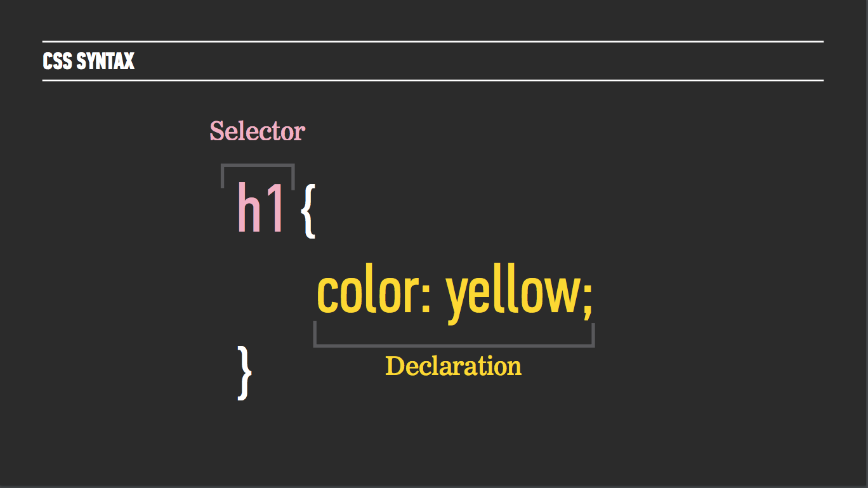
Task: Click the white line below the title
Action: pyautogui.click(x=433, y=81)
